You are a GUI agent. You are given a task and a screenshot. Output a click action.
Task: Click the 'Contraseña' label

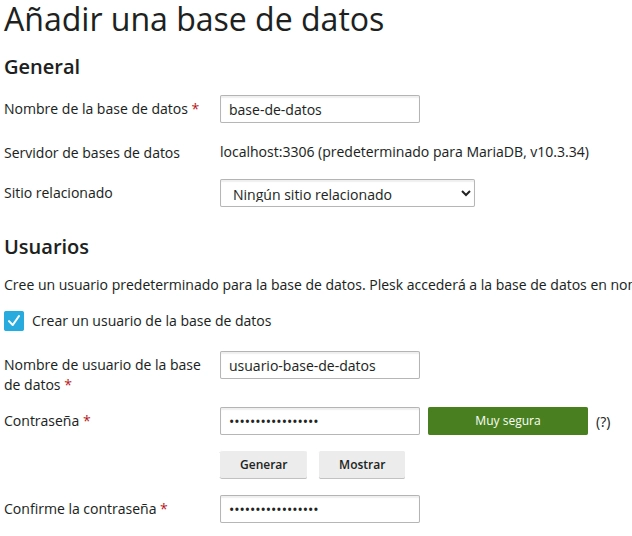click(42, 421)
